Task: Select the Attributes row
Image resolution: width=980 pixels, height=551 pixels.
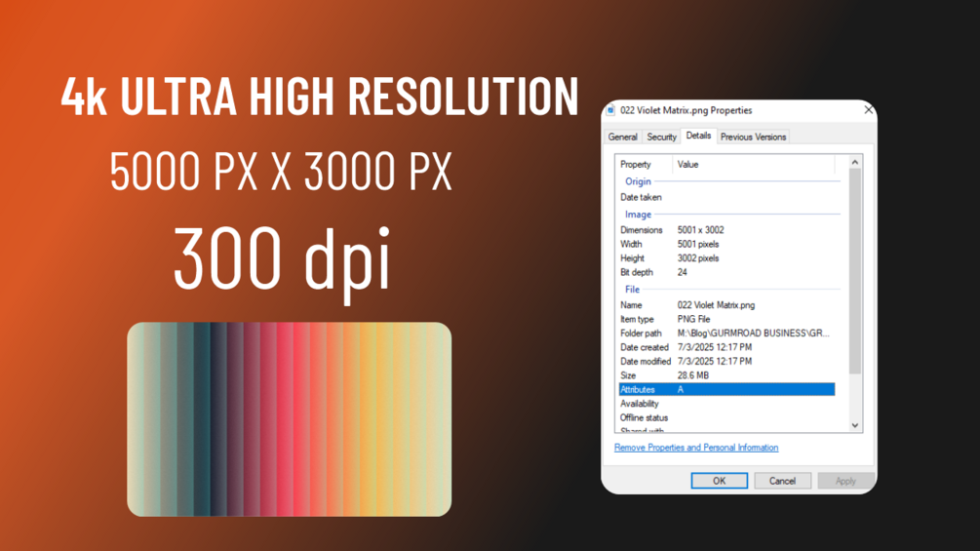Action: 726,389
